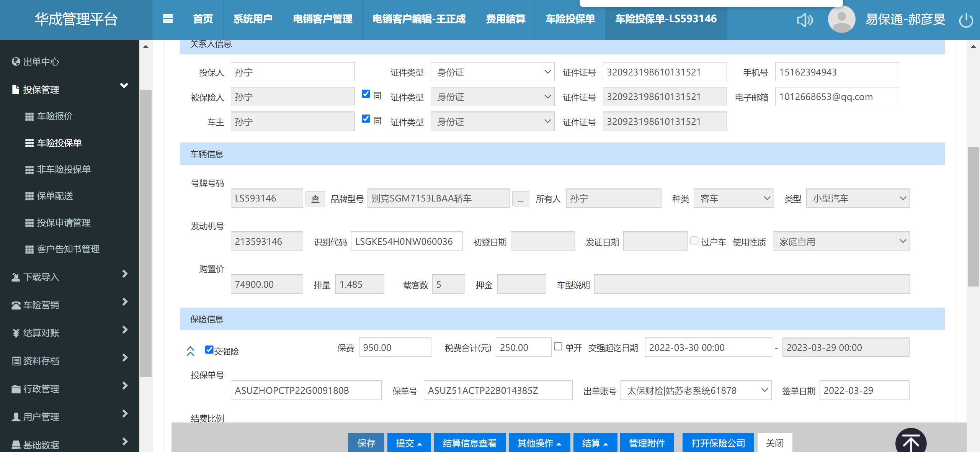
Task: Click the 查 lookup button
Action: click(315, 199)
